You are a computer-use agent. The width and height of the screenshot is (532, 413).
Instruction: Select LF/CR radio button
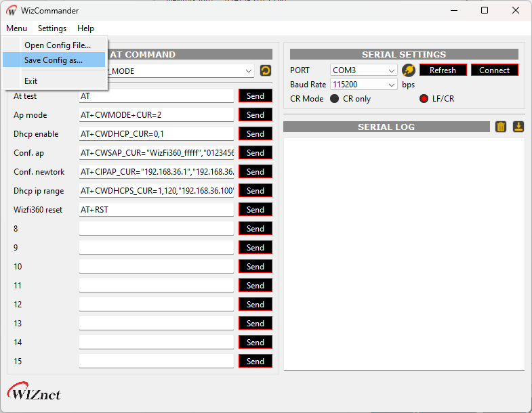(x=424, y=99)
